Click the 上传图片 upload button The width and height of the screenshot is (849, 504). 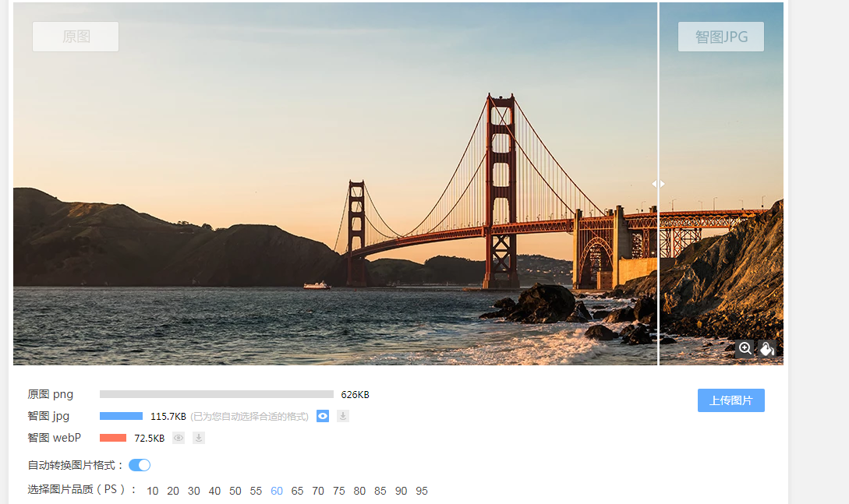(731, 400)
